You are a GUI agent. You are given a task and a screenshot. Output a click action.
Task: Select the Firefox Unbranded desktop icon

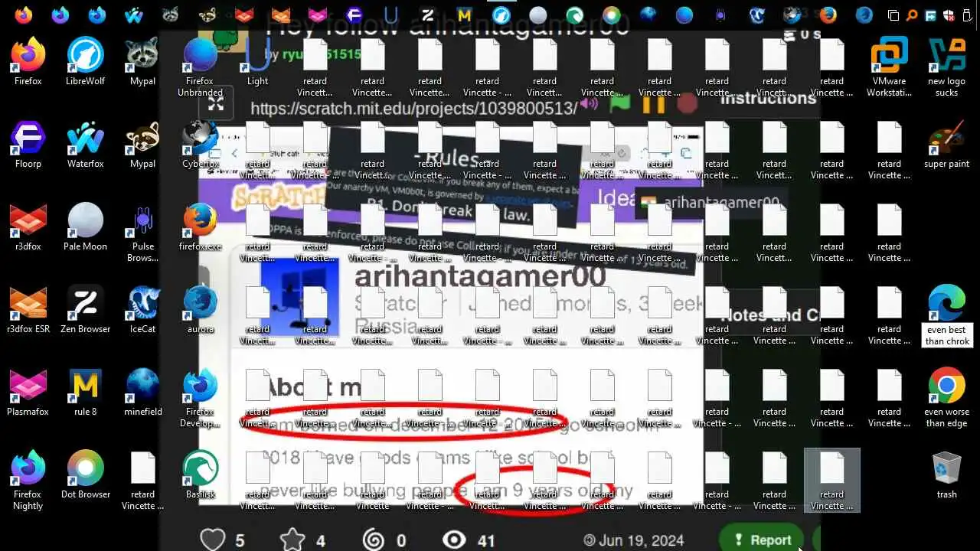click(x=200, y=66)
